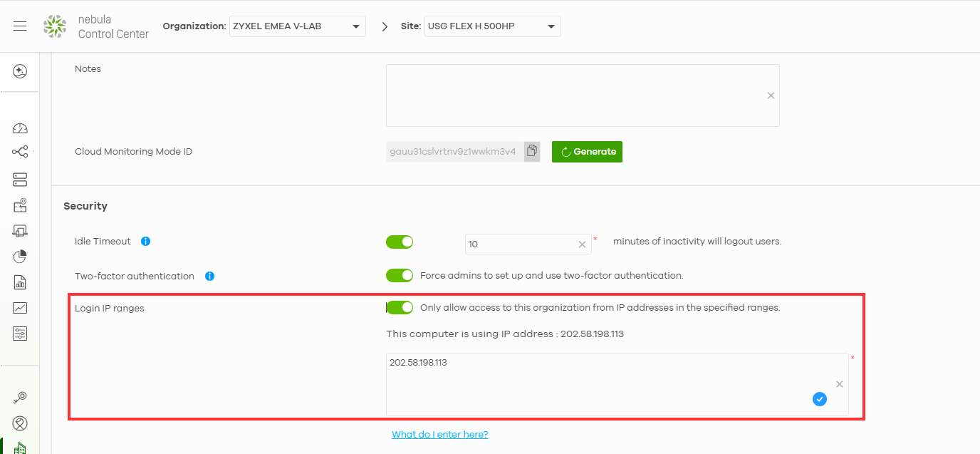Open the hamburger navigation menu

(20, 26)
